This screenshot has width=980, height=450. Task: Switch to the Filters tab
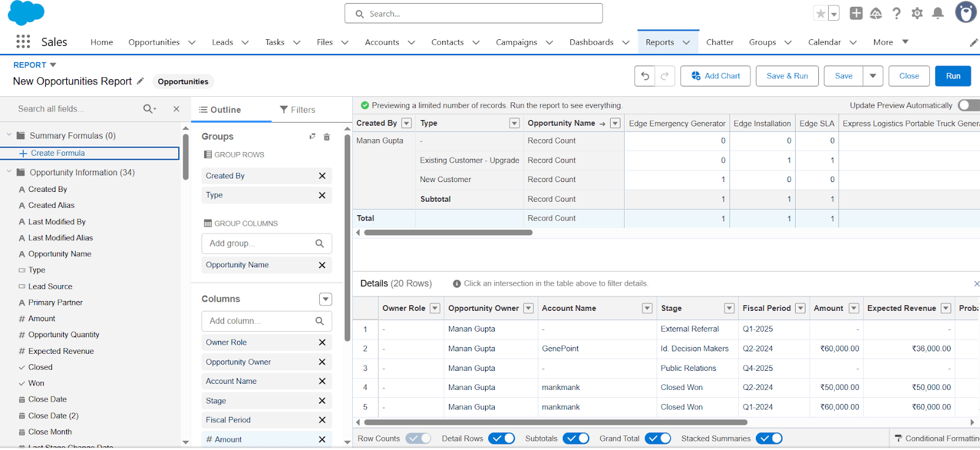click(298, 110)
